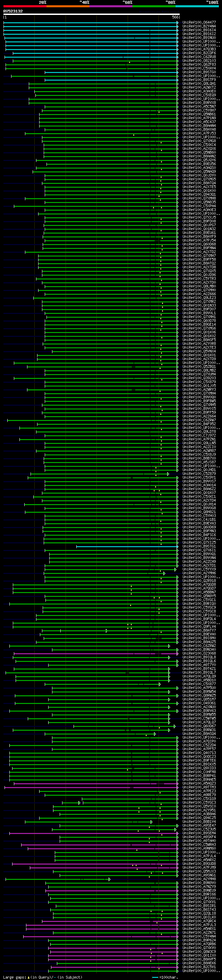Select the UniRef100_B2C5V1 label
222x980 pixels.
point(199,967)
